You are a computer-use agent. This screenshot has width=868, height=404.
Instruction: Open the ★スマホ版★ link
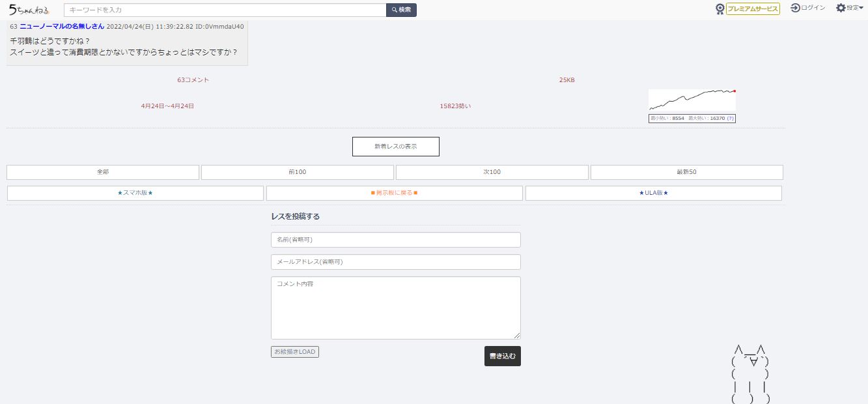point(135,194)
